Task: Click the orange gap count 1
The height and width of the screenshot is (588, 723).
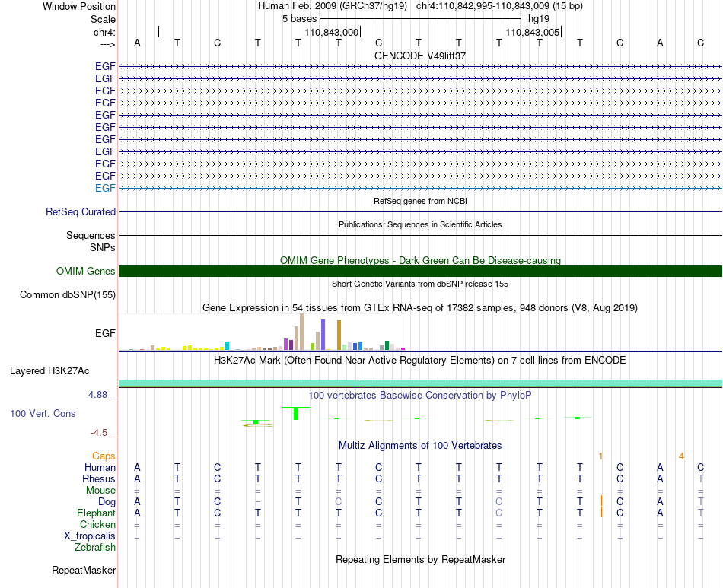Action: [600, 456]
